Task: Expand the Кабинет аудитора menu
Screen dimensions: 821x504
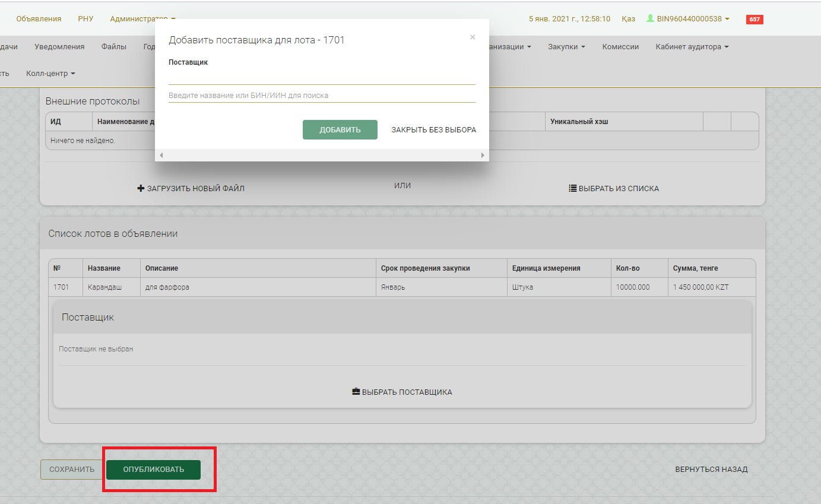Action: [692, 47]
